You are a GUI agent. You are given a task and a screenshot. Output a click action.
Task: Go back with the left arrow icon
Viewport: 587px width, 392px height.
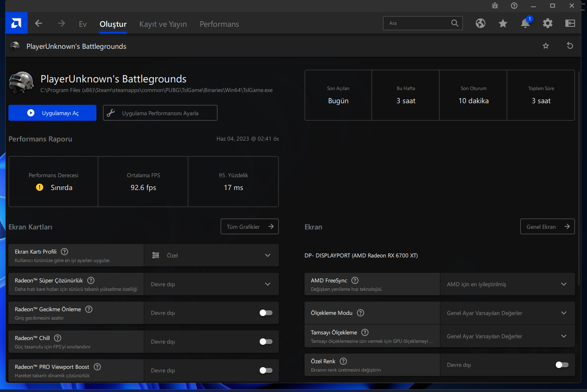click(38, 24)
